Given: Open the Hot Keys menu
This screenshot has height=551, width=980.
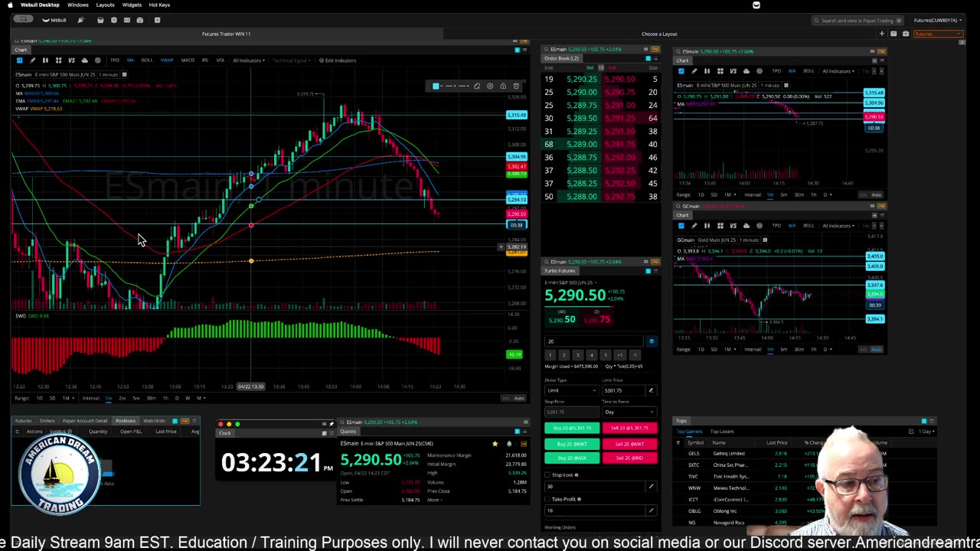Looking at the screenshot, I should point(159,5).
